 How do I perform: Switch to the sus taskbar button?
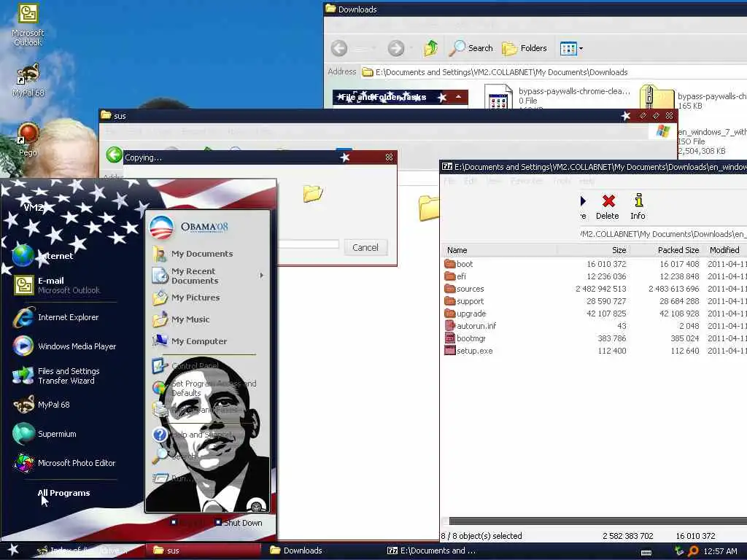click(203, 551)
